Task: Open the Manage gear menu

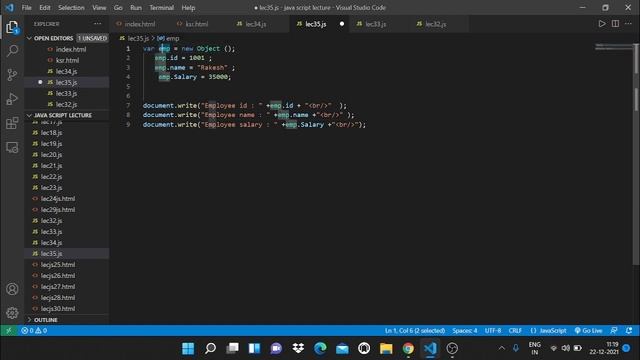Action: (12, 313)
